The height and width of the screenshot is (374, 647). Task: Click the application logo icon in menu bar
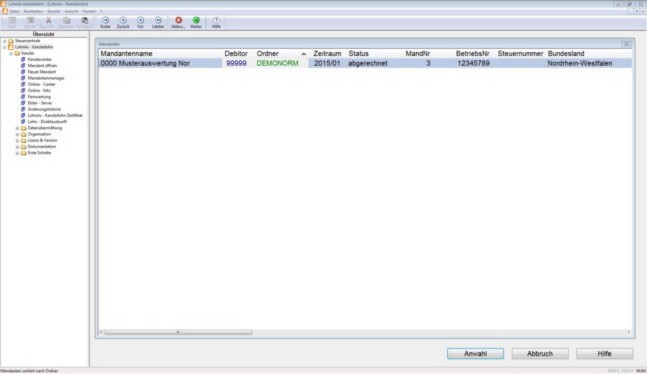coord(5,11)
